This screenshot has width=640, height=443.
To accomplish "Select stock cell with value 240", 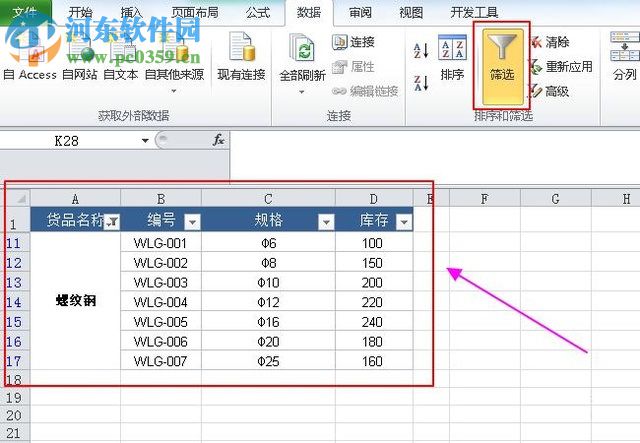I will click(374, 322).
